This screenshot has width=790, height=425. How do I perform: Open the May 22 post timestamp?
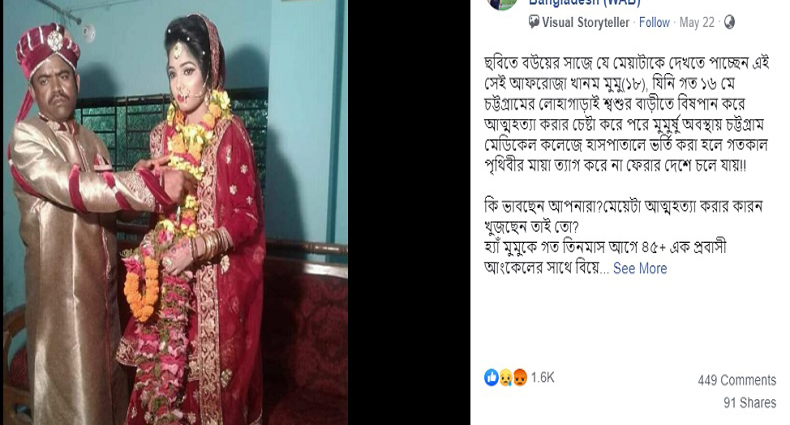coord(697,23)
